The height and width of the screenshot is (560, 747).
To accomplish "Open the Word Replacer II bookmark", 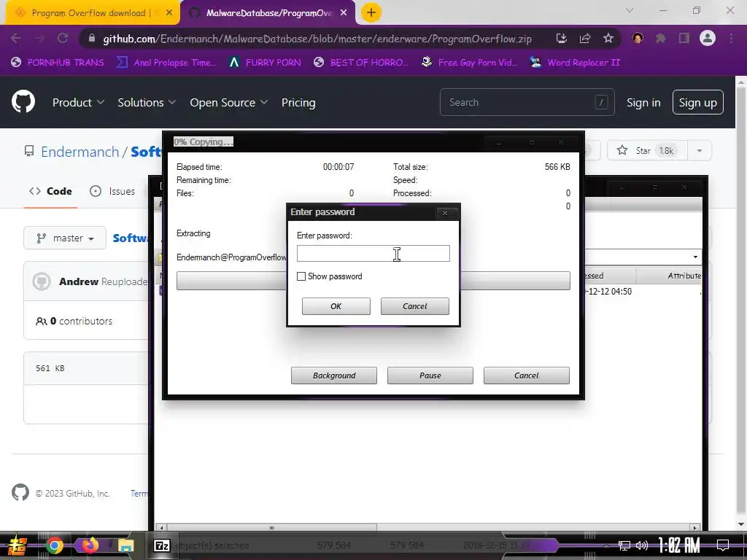I will (575, 63).
